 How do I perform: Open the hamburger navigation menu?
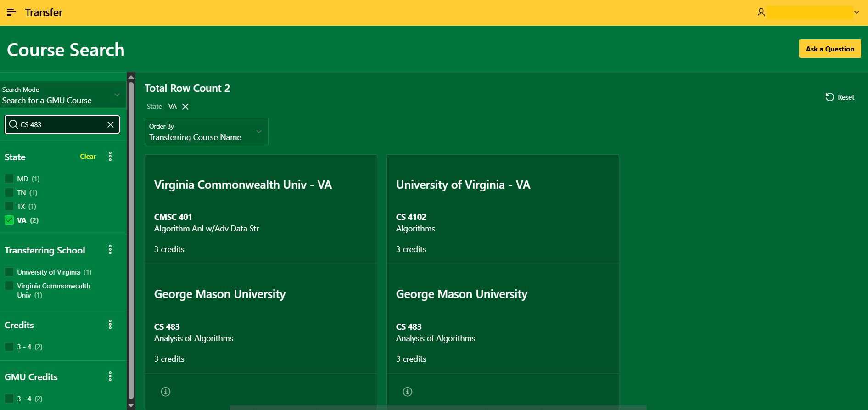[x=11, y=12]
